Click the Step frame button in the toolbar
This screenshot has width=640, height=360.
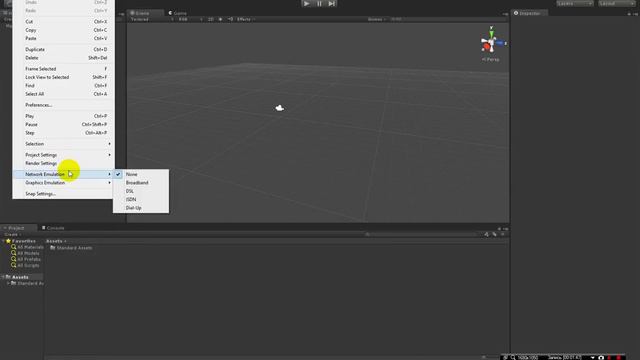pos(332,3)
